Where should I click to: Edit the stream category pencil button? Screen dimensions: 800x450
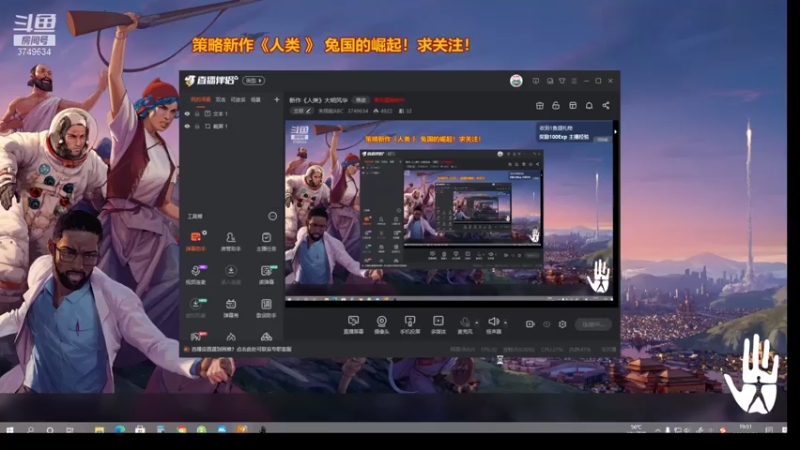[301, 111]
